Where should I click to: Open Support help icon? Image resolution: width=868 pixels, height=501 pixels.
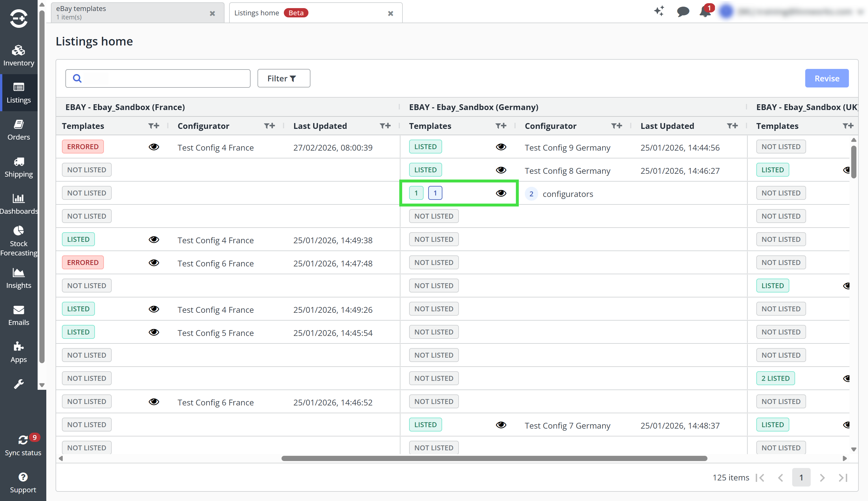click(23, 482)
